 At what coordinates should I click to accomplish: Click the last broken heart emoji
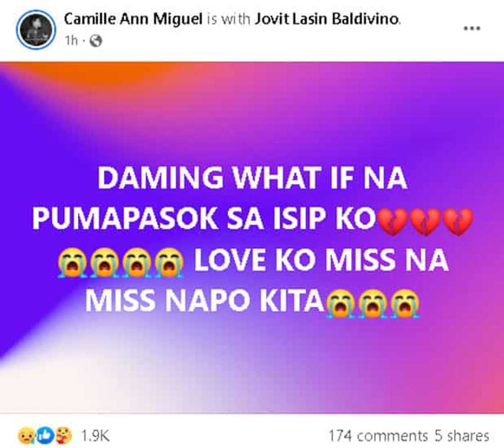pos(458,221)
